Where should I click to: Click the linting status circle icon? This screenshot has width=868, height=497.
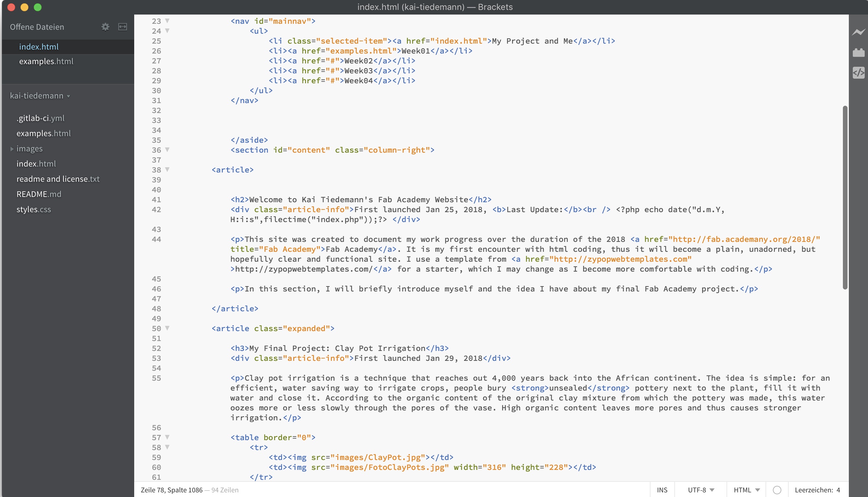pyautogui.click(x=777, y=490)
